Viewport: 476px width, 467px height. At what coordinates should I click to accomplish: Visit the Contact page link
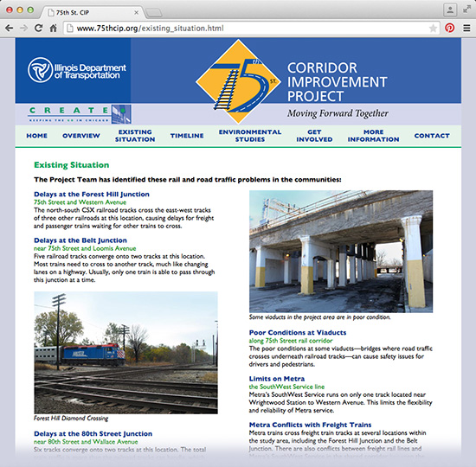432,136
